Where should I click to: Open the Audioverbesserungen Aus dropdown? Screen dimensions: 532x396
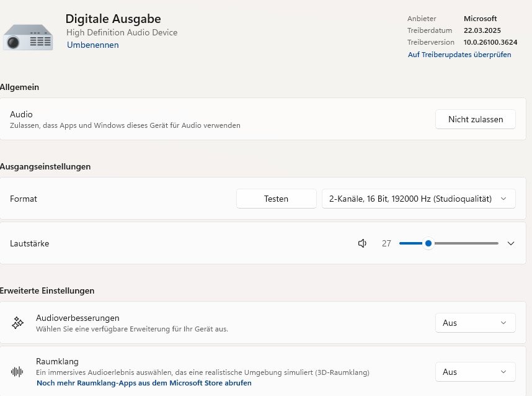point(475,323)
